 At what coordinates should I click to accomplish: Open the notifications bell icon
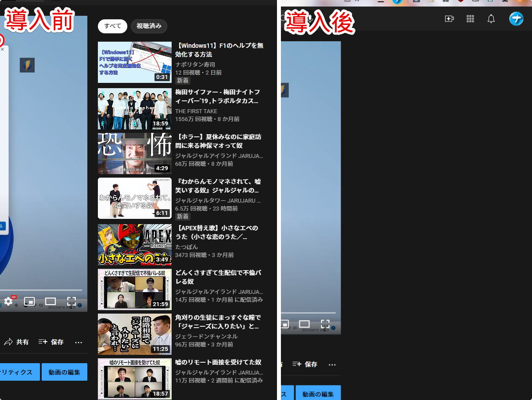(491, 18)
